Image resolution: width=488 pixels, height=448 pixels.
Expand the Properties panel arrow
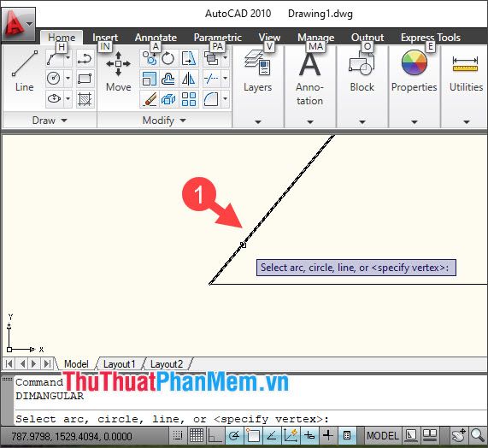[x=414, y=122]
